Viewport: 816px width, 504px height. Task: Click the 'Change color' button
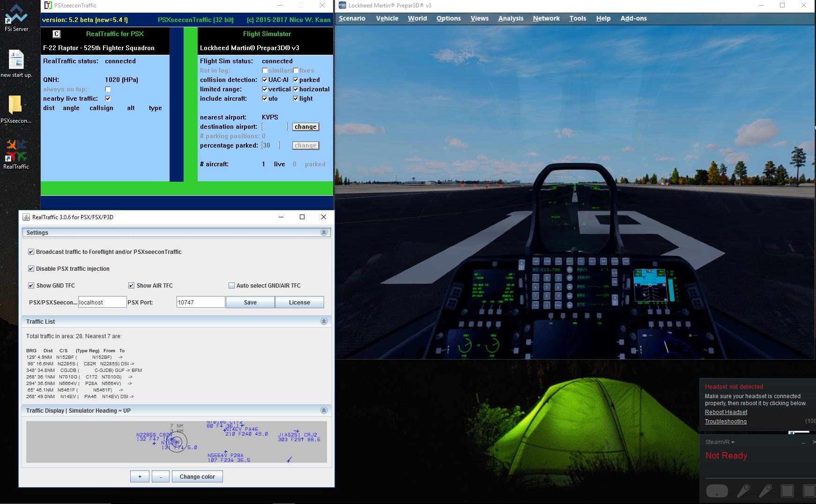pyautogui.click(x=197, y=477)
